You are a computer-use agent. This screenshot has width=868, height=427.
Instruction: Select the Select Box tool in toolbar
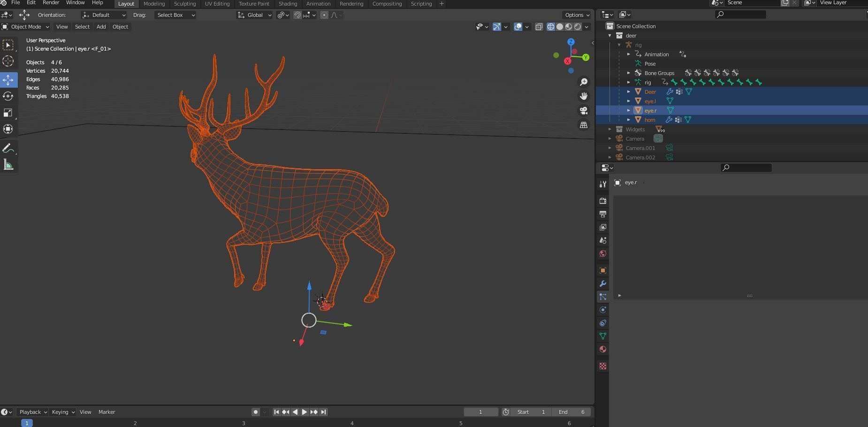pos(8,45)
